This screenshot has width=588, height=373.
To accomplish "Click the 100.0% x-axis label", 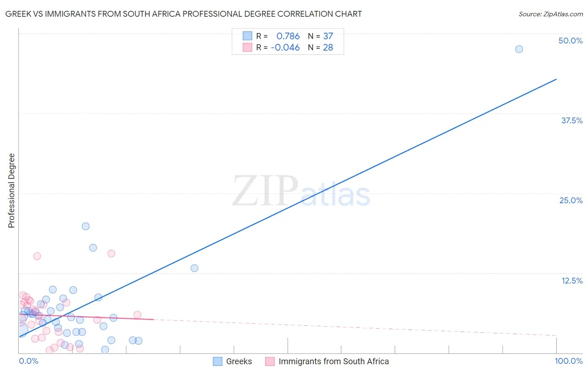I will (568, 361).
